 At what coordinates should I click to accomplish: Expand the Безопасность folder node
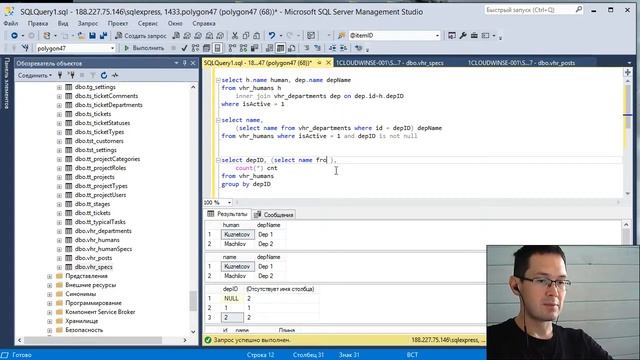pyautogui.click(x=49, y=330)
